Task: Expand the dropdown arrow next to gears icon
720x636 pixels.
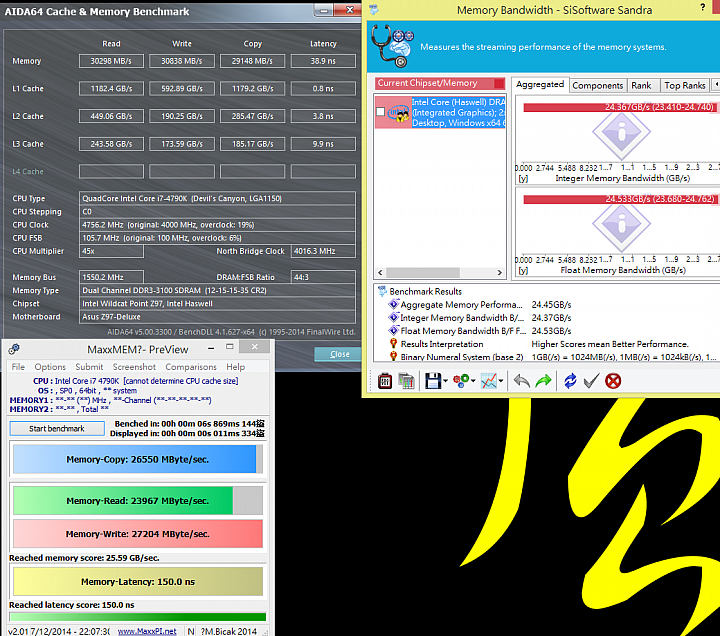Action: (x=473, y=381)
